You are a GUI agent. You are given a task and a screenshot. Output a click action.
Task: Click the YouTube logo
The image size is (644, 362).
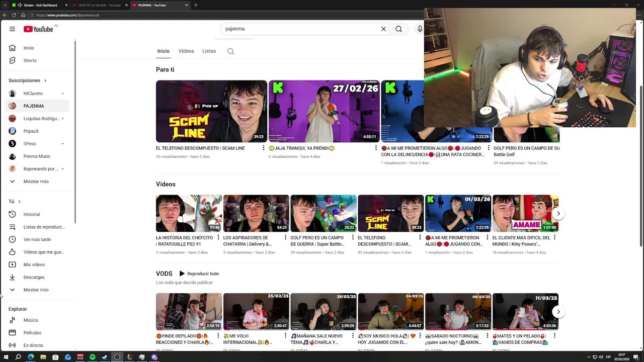pos(38,29)
